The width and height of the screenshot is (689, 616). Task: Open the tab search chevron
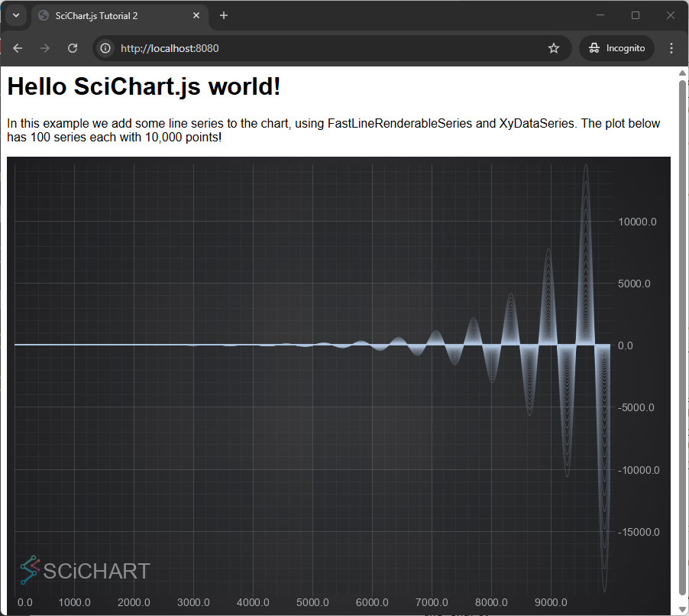(x=15, y=15)
